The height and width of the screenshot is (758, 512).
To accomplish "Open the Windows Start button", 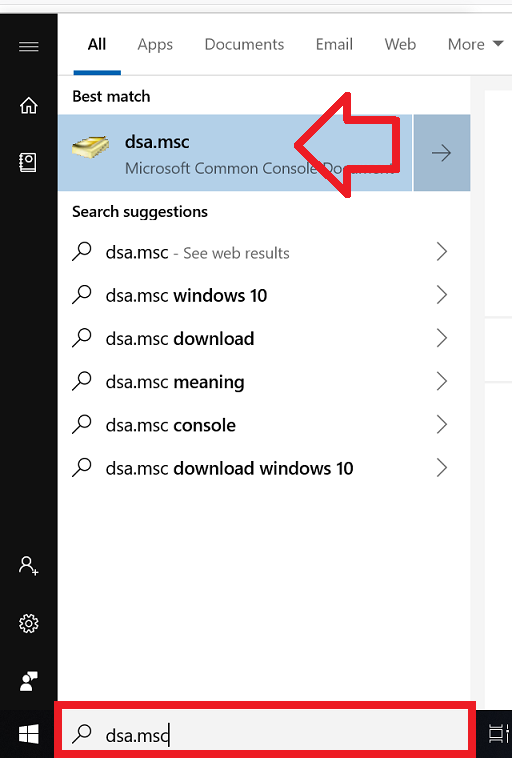I will tap(29, 734).
